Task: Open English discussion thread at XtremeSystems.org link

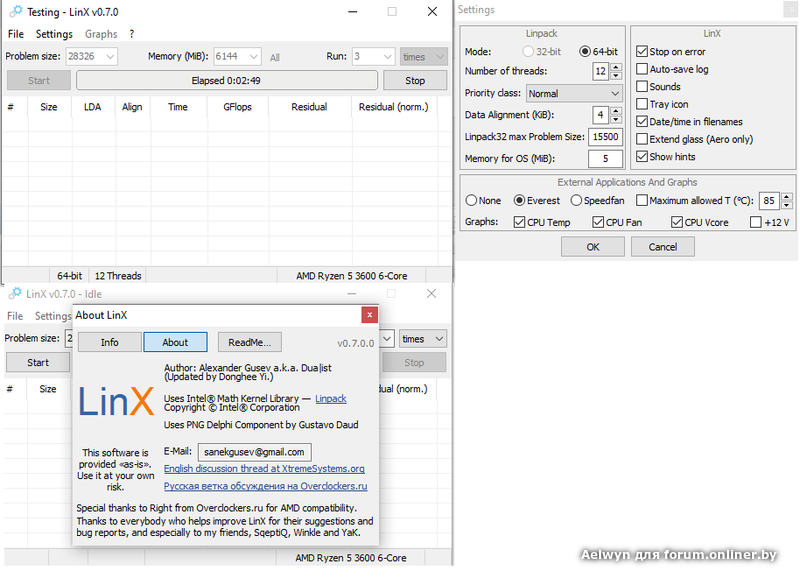Action: coord(264,468)
